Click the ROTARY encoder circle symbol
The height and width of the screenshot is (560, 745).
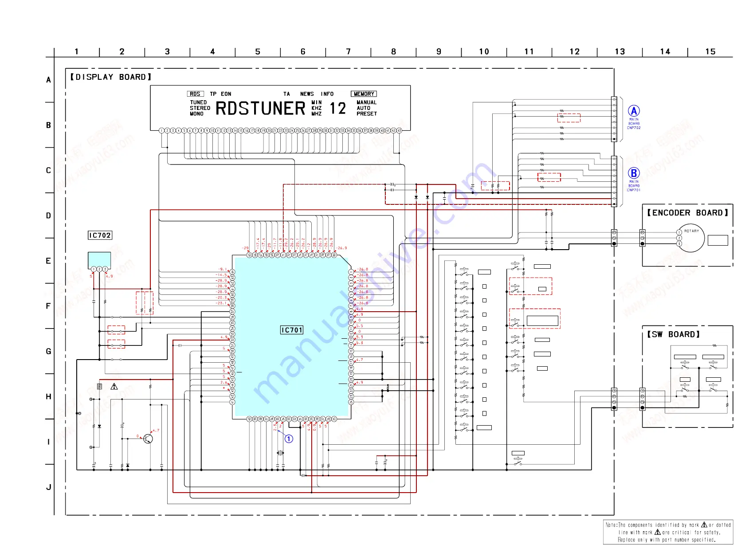pyautogui.click(x=691, y=238)
